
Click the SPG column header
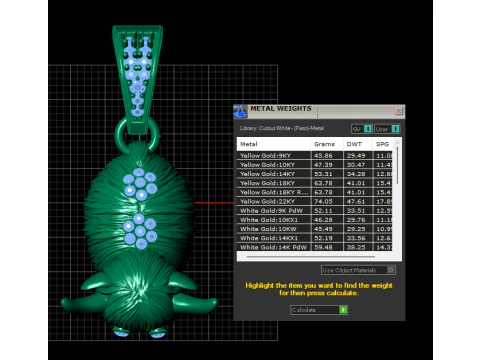coord(383,144)
